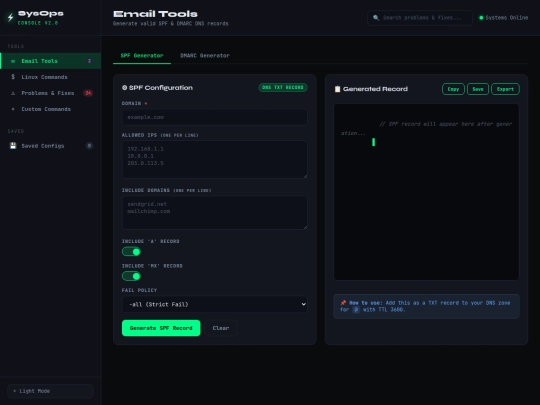Click the Allowed IPs text area

coord(215,159)
